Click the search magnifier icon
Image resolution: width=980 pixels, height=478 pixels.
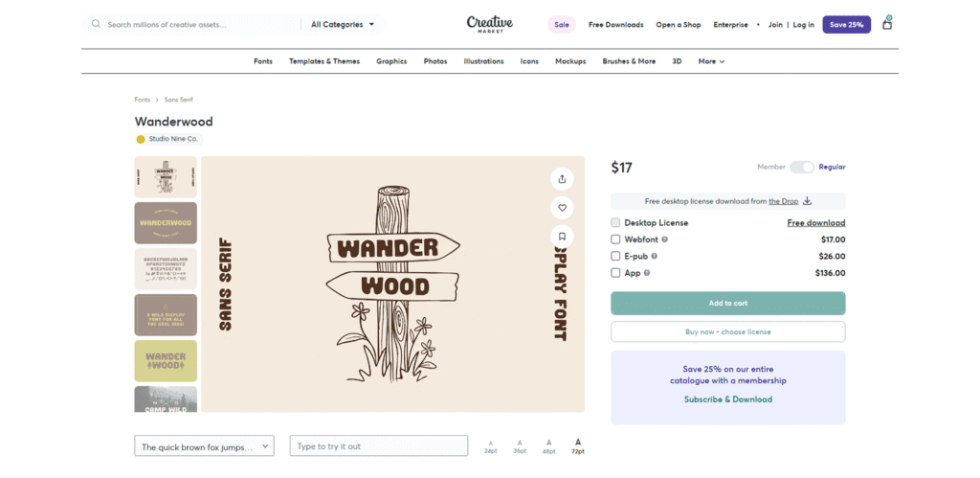pyautogui.click(x=96, y=24)
